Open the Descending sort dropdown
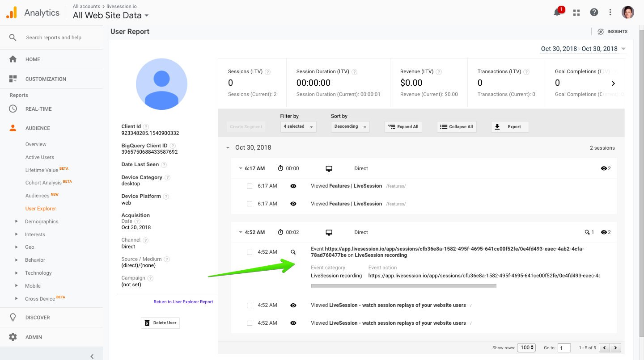 tap(350, 126)
